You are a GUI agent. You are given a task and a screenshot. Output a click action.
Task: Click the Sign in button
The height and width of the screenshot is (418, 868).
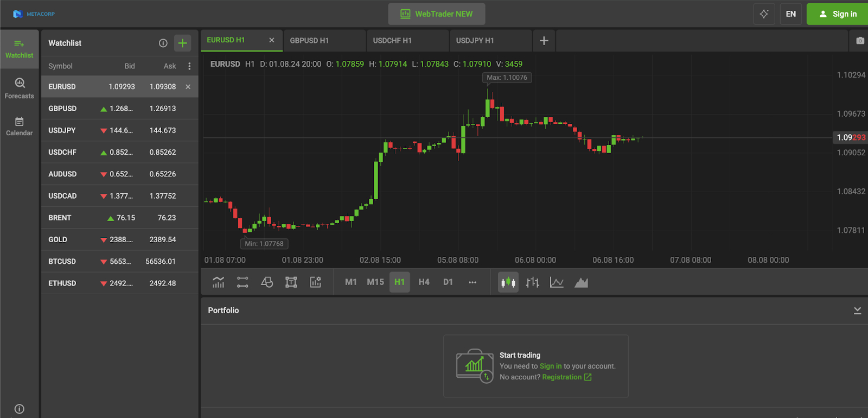pos(838,14)
